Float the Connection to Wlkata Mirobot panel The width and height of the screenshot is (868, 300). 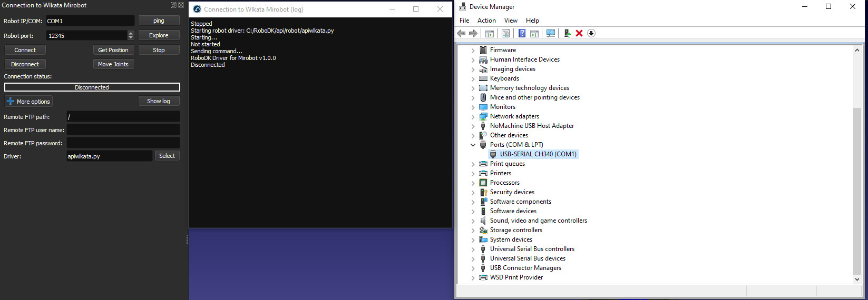(x=173, y=5)
